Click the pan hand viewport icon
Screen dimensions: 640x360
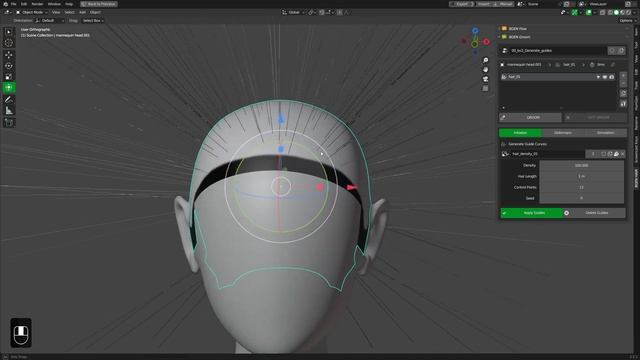[485, 70]
